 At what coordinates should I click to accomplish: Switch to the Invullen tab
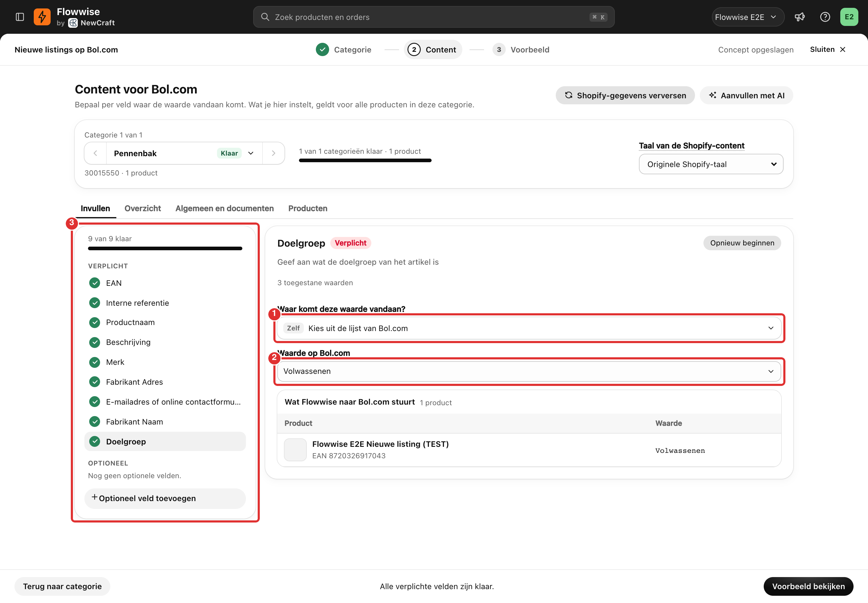pyautogui.click(x=96, y=209)
